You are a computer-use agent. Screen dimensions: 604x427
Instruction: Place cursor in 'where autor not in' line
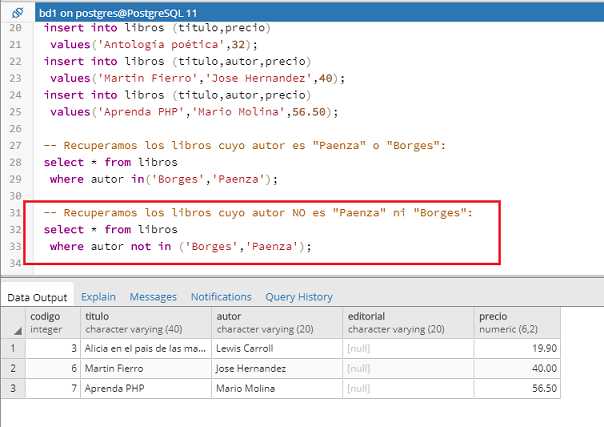point(180,246)
